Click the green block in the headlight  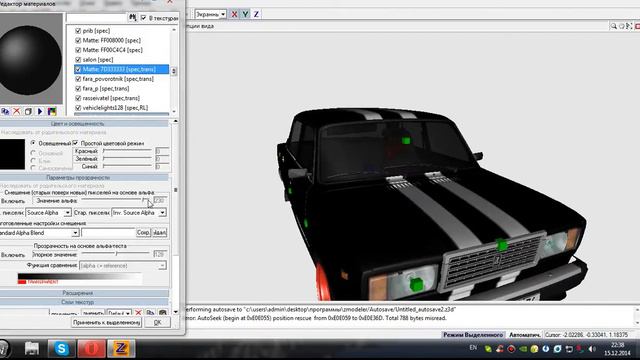[416, 284]
